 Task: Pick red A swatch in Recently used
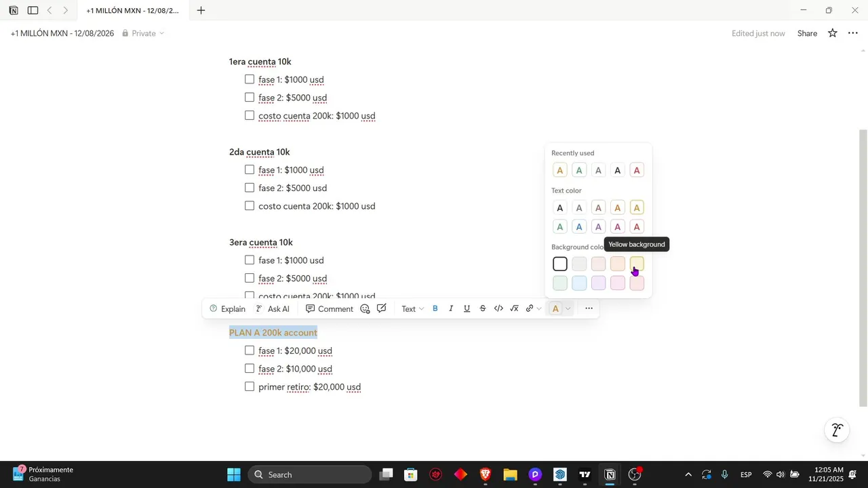(637, 170)
